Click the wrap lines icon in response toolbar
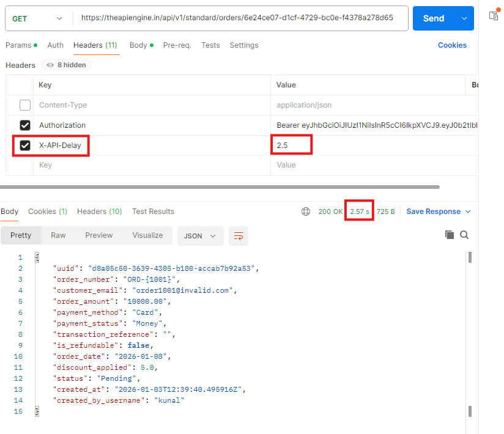 239,235
